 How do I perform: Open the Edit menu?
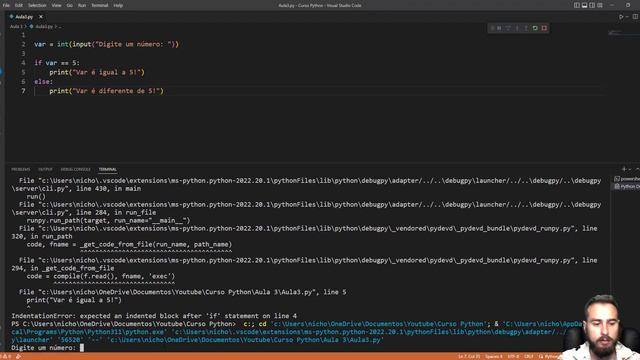click(19, 5)
